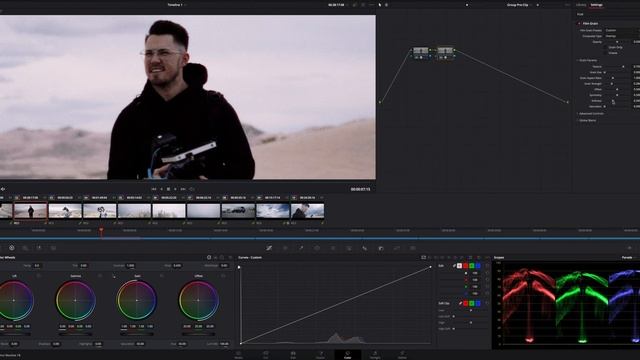The width and height of the screenshot is (640, 360).
Task: Reset the Gamma color wheel
Action: coord(100,276)
